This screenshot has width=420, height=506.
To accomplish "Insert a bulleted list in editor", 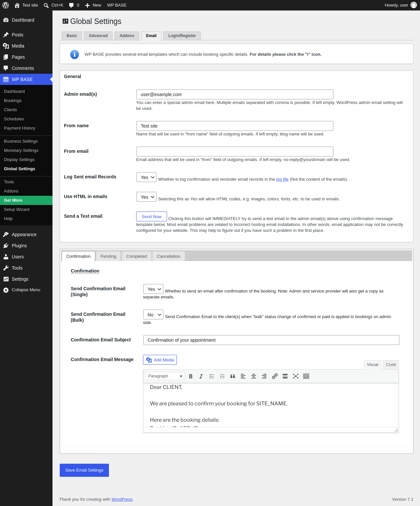I will tap(212, 376).
